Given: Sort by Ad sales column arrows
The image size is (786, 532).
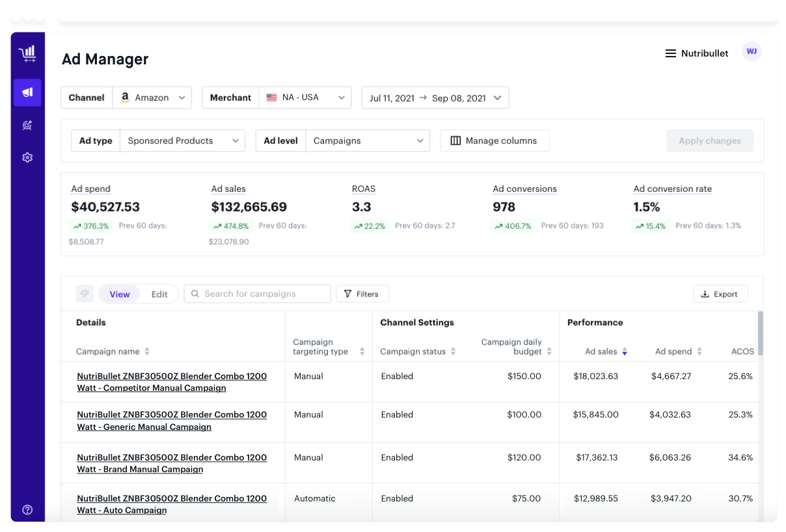Looking at the screenshot, I should click(625, 352).
